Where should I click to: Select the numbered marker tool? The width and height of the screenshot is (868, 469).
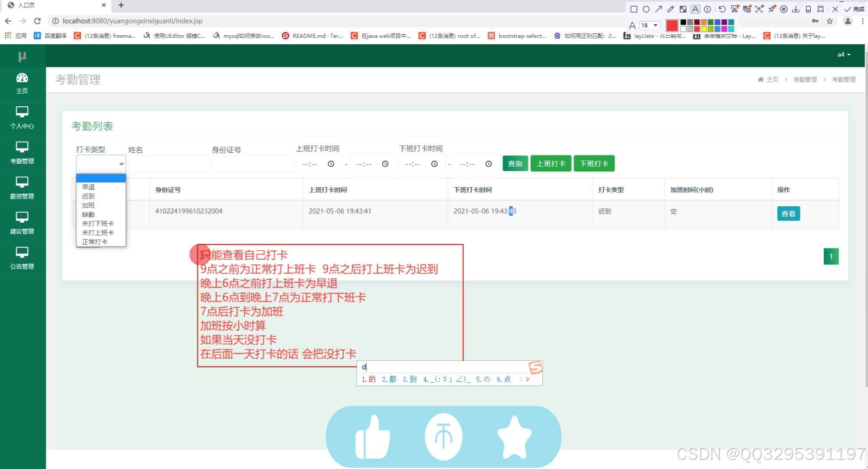click(x=707, y=9)
